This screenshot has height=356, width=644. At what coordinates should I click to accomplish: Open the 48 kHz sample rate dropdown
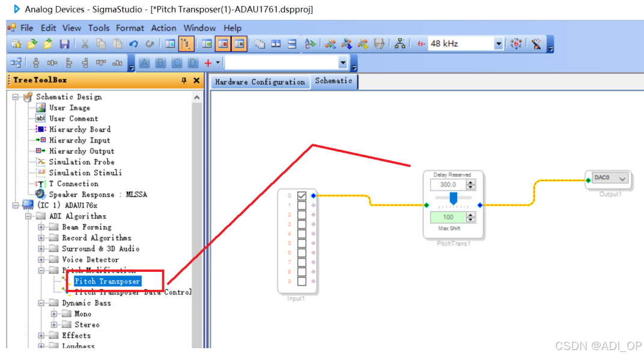click(498, 44)
